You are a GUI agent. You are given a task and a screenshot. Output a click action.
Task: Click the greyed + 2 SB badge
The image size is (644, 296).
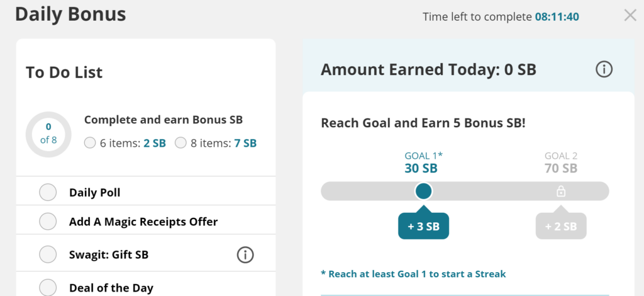(561, 225)
